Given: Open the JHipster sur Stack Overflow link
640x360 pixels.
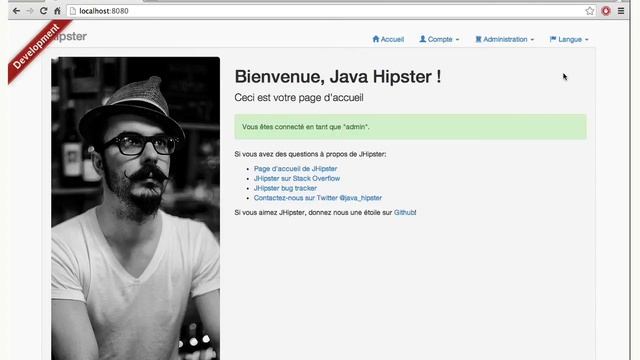Looking at the screenshot, I should coord(297,178).
